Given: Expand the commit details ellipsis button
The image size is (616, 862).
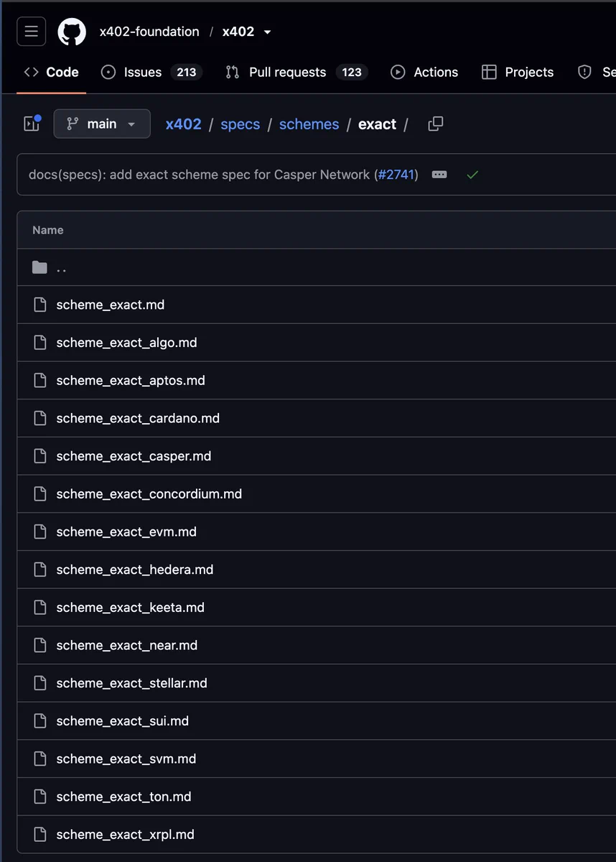Looking at the screenshot, I should pos(439,175).
